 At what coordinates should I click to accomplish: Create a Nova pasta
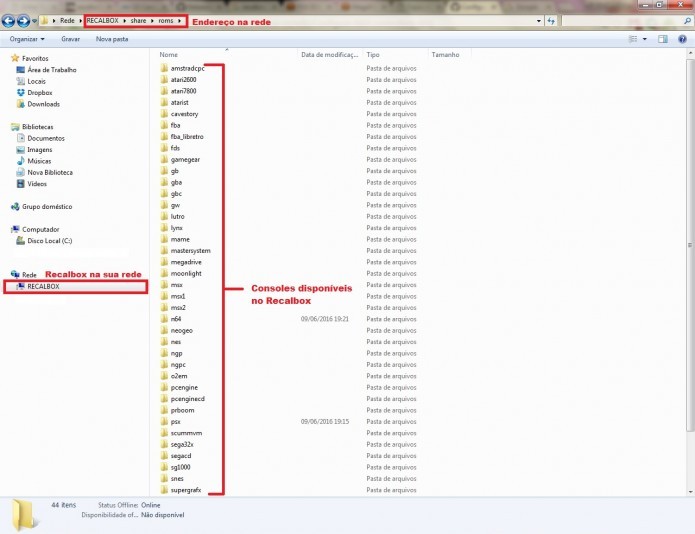[112, 39]
